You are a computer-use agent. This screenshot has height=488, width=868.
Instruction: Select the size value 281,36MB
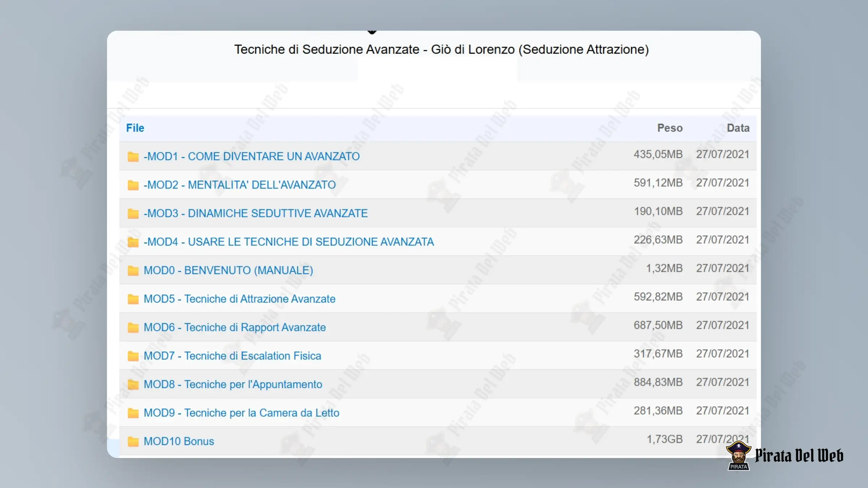[x=658, y=411]
